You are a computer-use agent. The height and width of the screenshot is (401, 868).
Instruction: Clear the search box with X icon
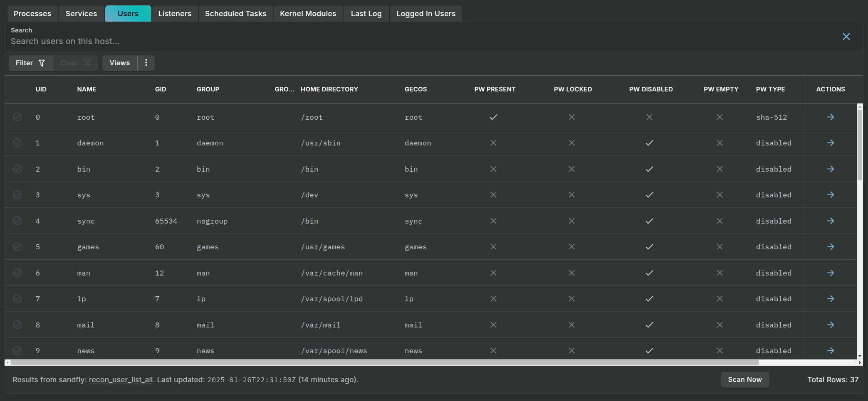point(846,37)
